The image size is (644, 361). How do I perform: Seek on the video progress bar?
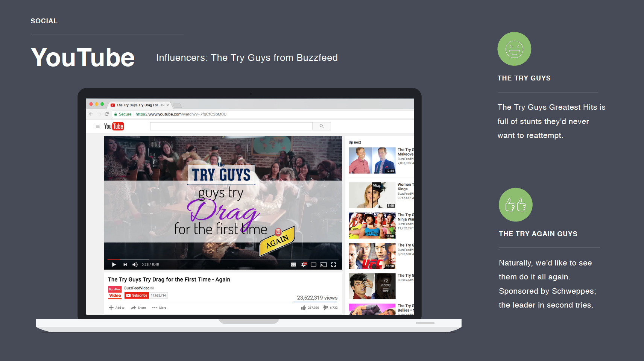coord(223,259)
